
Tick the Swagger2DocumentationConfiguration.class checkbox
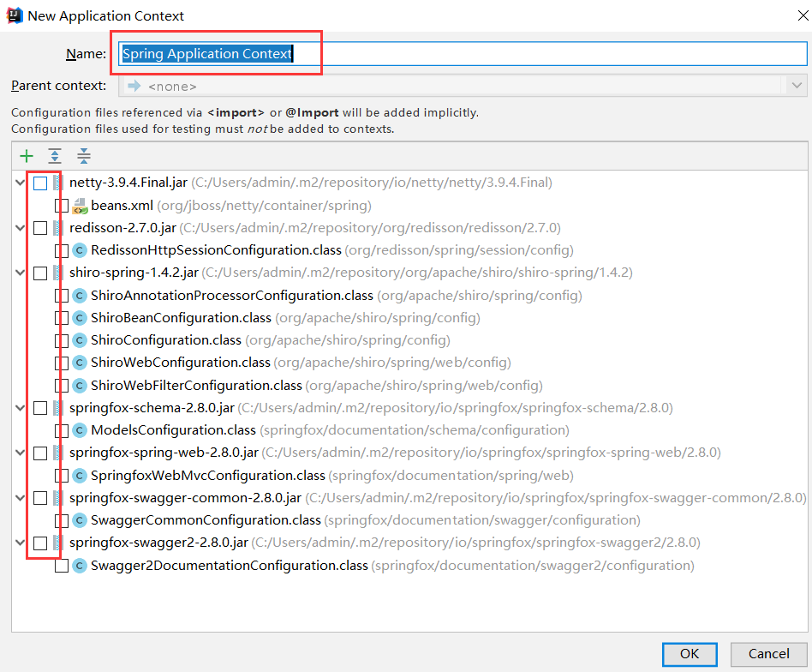click(x=62, y=566)
